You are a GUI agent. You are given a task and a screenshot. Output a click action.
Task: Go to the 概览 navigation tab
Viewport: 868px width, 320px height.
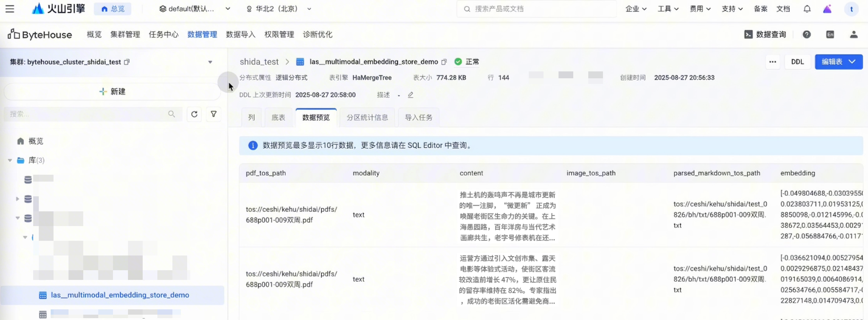tap(94, 34)
